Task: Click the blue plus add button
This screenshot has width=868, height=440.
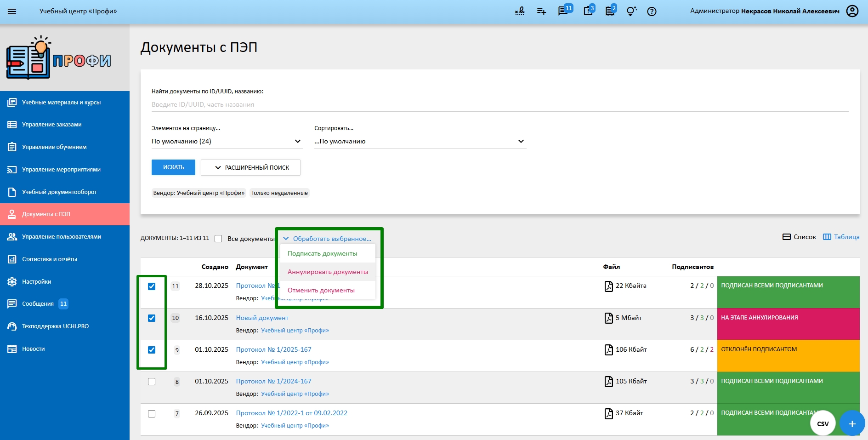Action: 851,423
